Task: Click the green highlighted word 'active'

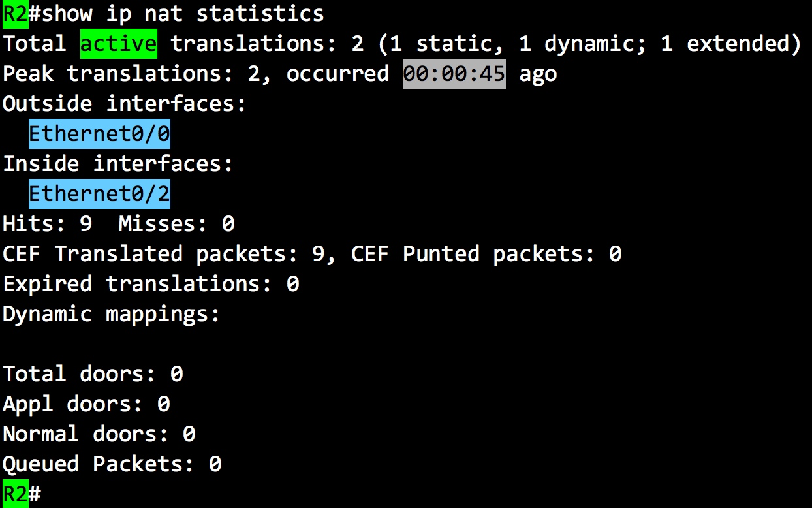Action: tap(118, 43)
